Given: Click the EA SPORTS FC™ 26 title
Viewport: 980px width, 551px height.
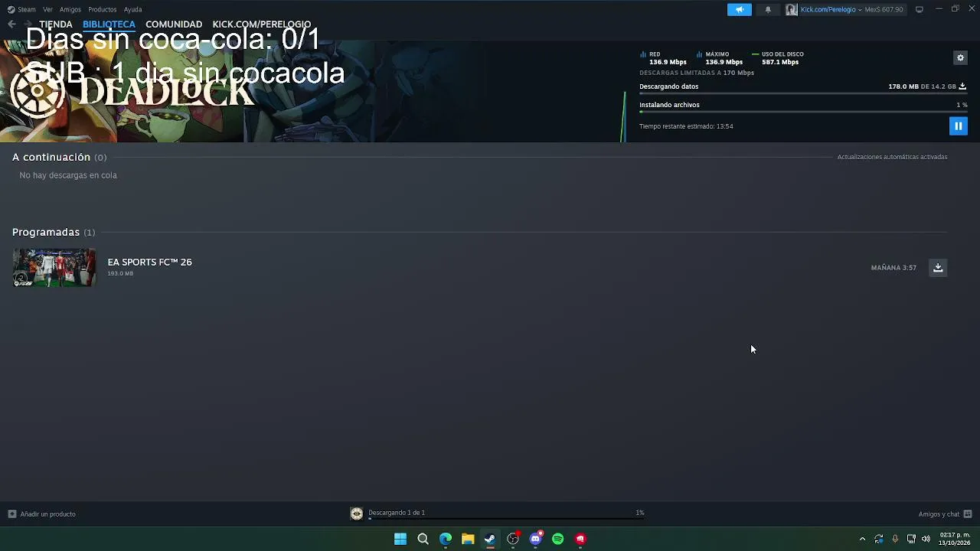Looking at the screenshot, I should 150,262.
